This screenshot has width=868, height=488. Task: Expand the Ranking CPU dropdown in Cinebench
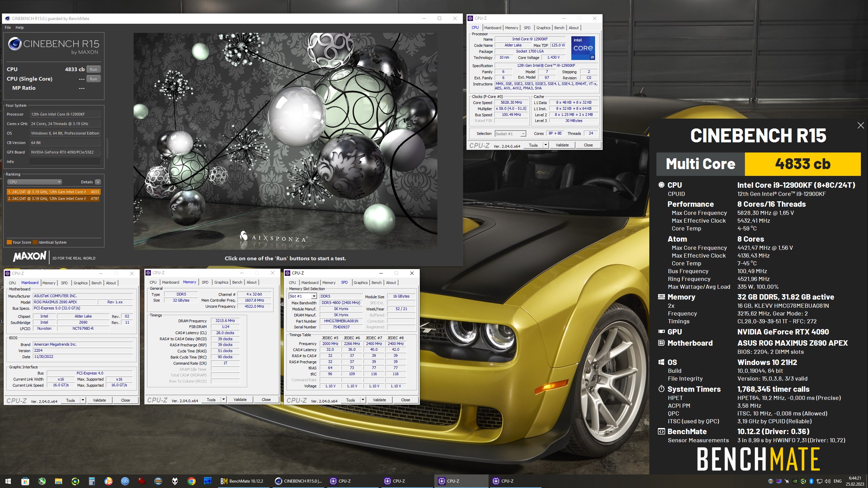pos(34,182)
